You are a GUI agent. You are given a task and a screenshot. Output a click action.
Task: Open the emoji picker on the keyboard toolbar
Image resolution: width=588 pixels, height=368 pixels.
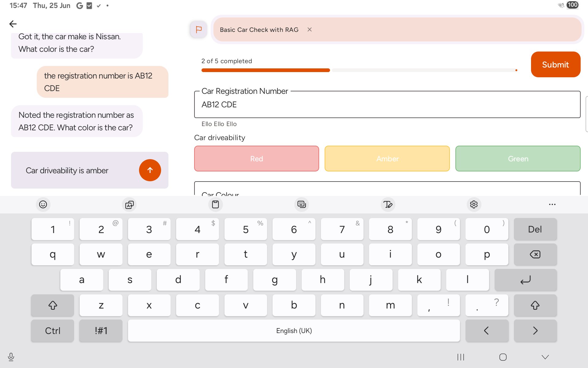43,205
